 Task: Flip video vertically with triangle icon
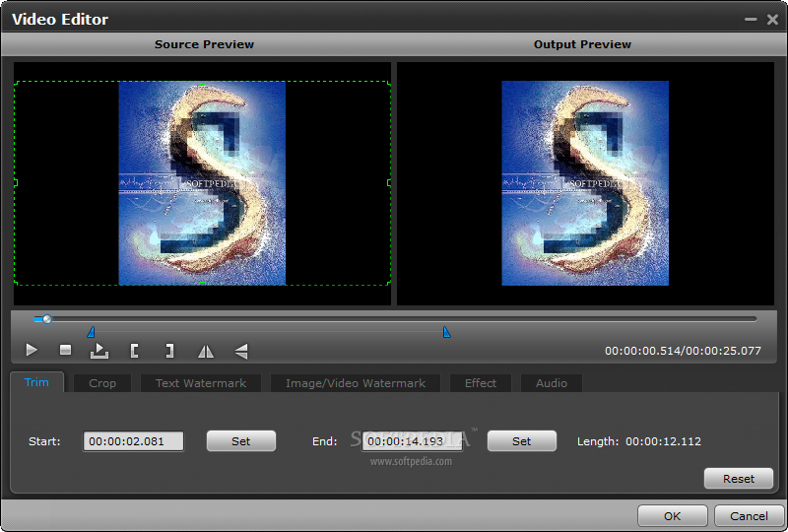(241, 351)
